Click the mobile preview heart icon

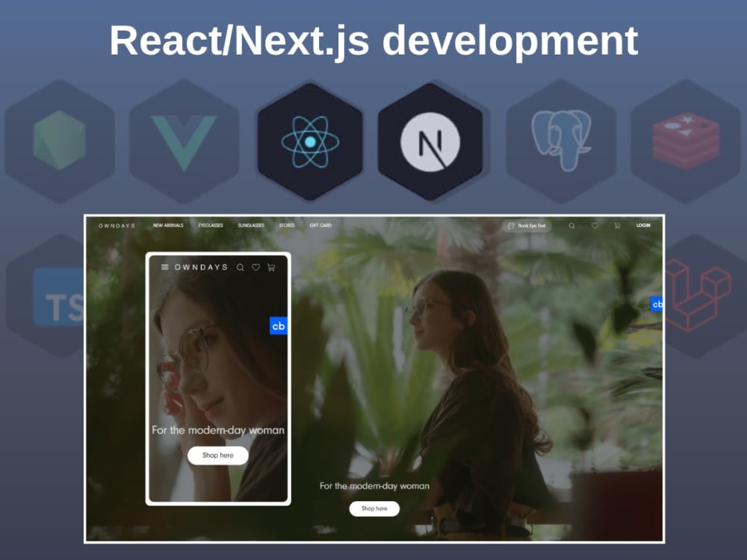click(255, 267)
